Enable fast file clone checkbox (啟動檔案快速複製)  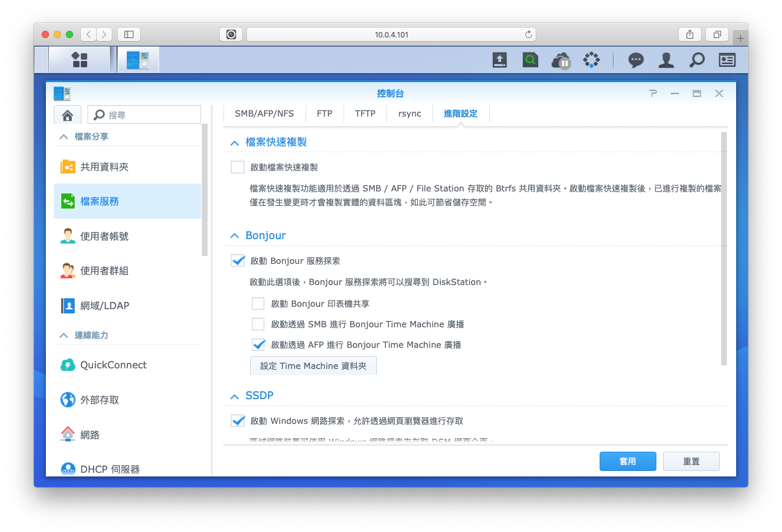click(238, 167)
